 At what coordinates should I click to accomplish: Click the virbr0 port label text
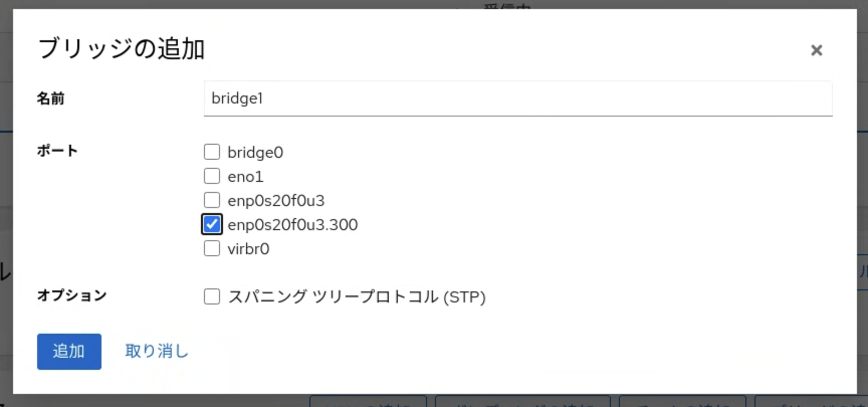(x=249, y=248)
